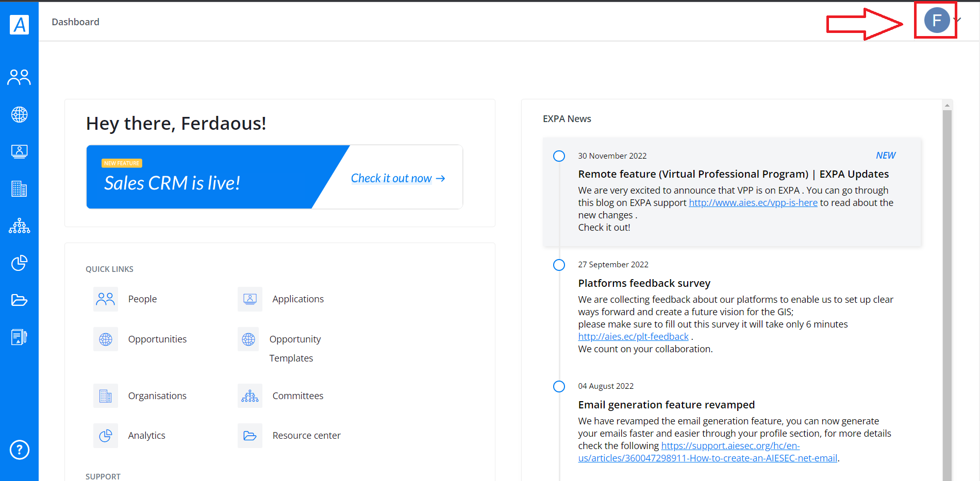Open the aies.ec/vpp-is-here link

point(753,203)
